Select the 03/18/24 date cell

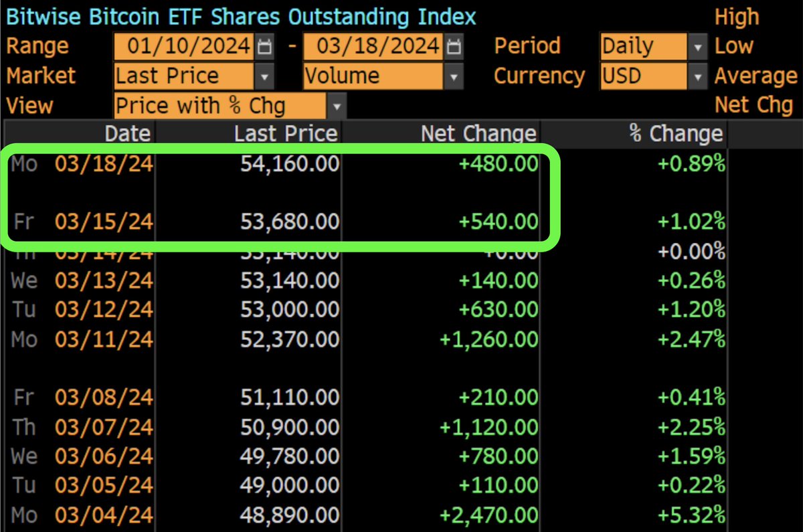104,163
